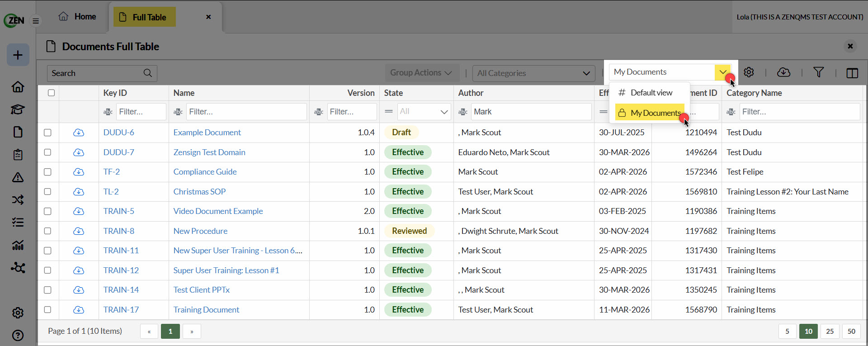Check the TRAIN-11 row checkbox
The image size is (868, 346).
pyautogui.click(x=47, y=251)
